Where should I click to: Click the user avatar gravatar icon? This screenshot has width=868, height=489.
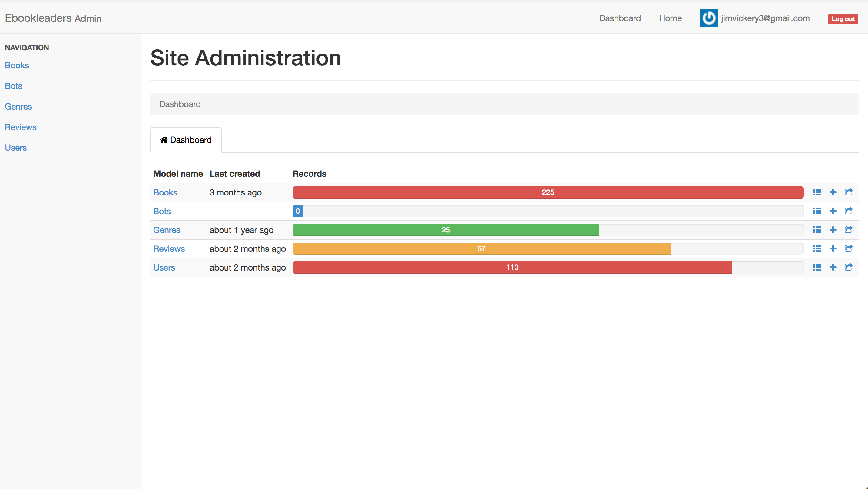pos(709,18)
